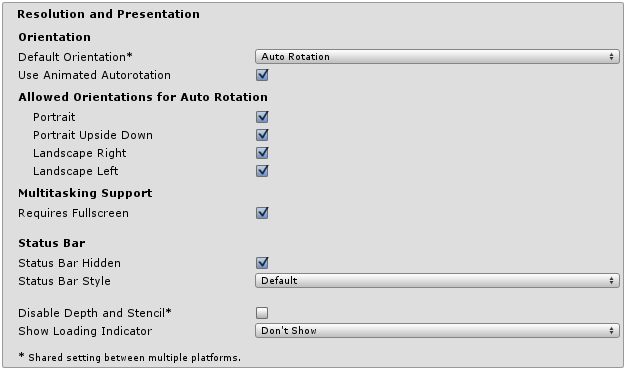Click the Use Animated Autorotation label
The image size is (626, 370).
coord(94,75)
